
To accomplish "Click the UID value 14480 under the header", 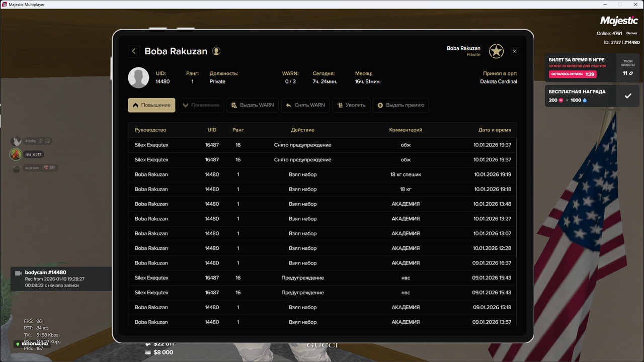I will (x=163, y=81).
